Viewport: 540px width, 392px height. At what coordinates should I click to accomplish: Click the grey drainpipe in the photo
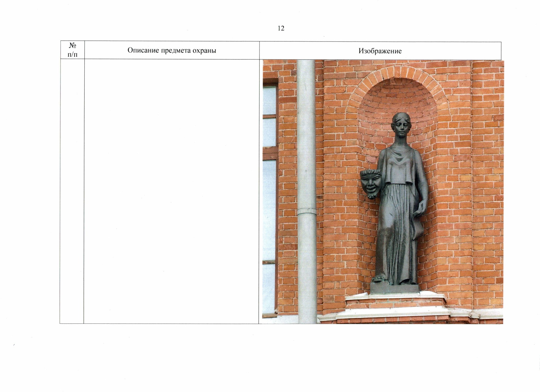click(306, 147)
